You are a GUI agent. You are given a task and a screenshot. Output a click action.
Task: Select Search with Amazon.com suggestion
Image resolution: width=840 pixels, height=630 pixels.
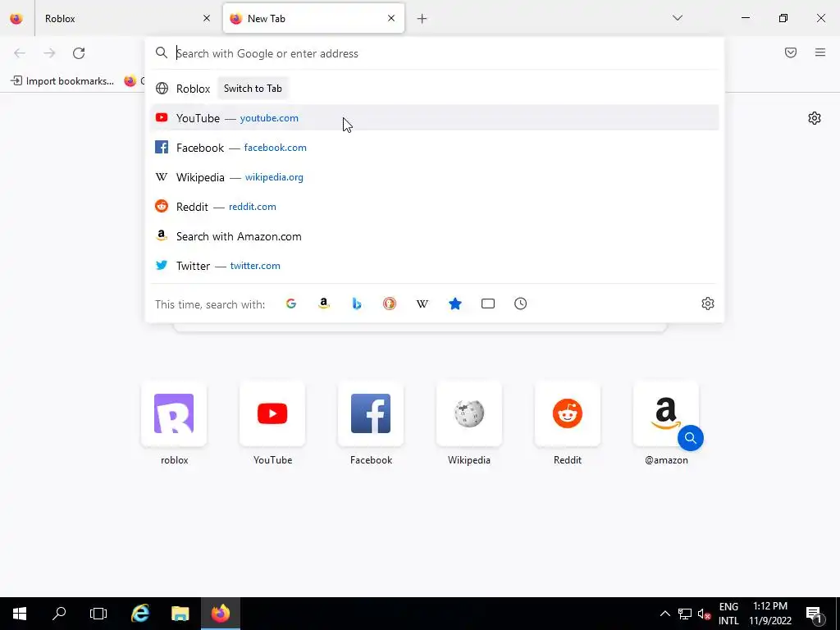tap(434, 236)
